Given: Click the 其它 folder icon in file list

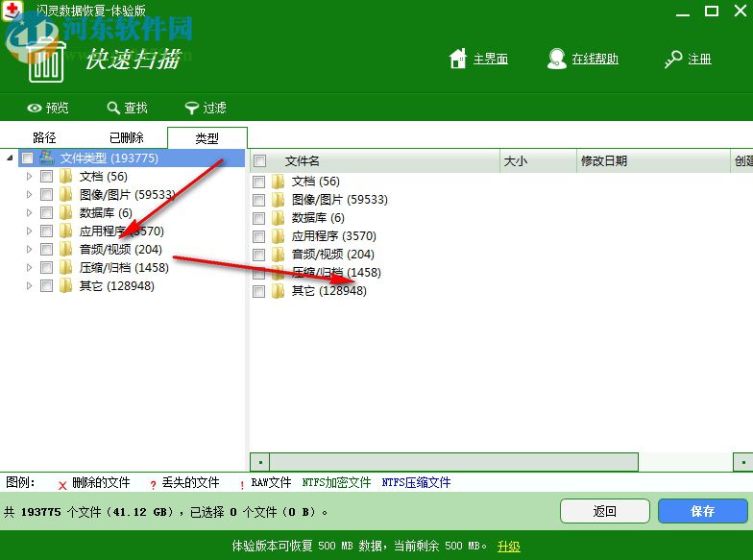Looking at the screenshot, I should click(279, 290).
